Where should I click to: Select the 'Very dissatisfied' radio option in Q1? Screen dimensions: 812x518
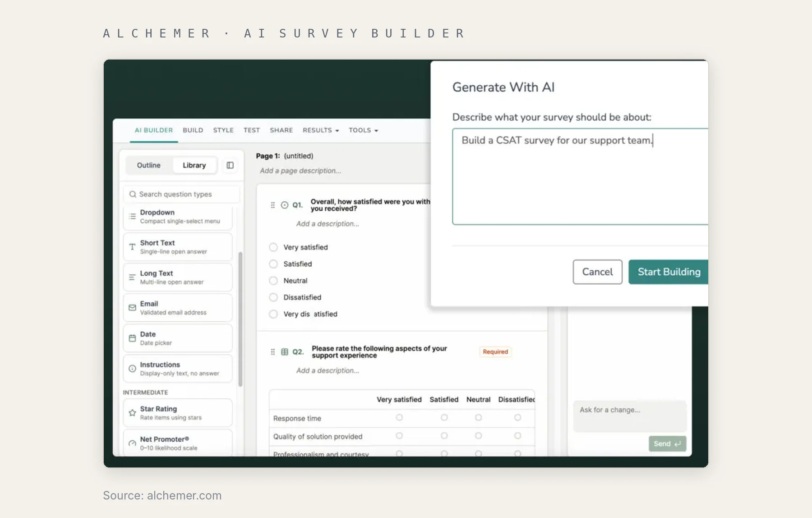click(273, 314)
